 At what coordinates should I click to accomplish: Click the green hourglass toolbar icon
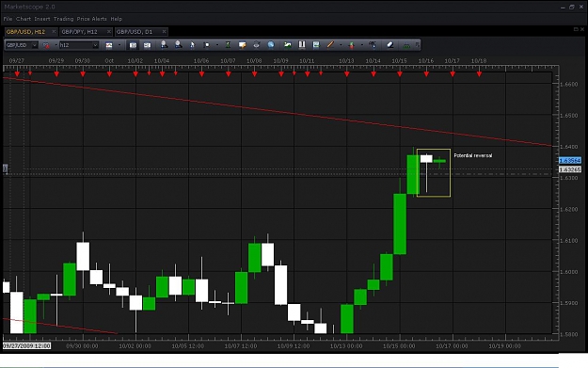[x=228, y=45]
